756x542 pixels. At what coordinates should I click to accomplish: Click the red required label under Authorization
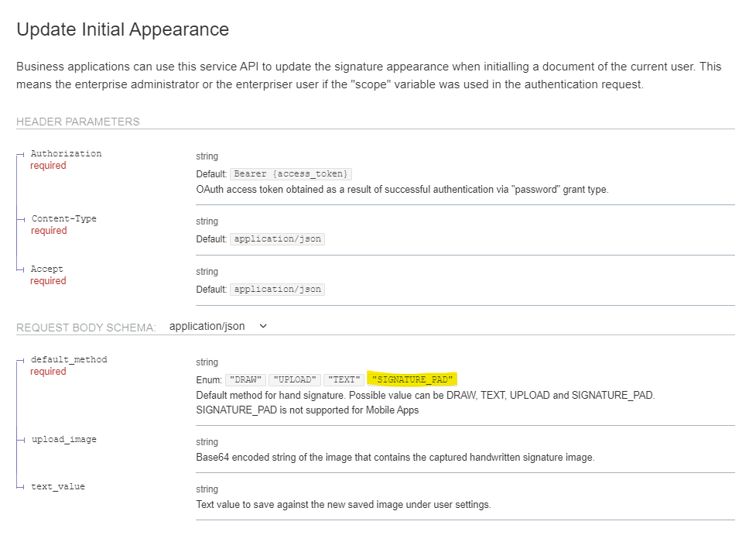tap(48, 166)
